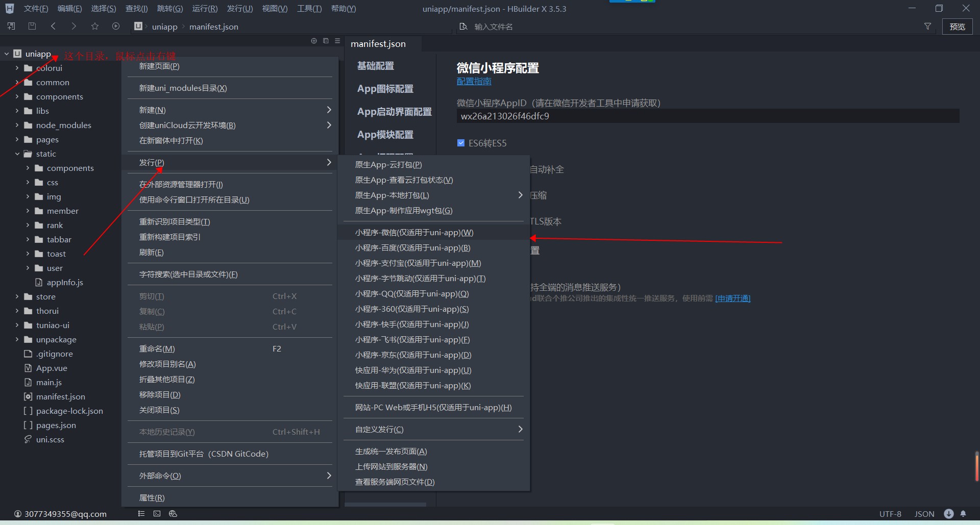Switch to 基础配置 section

376,66
